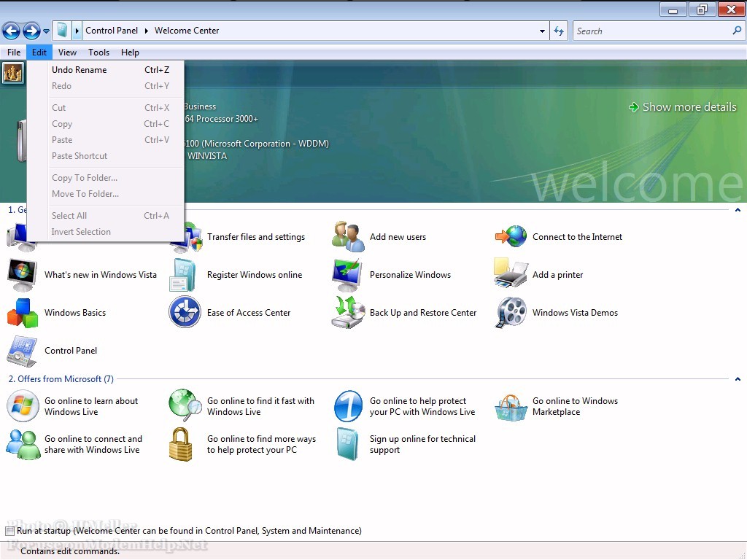Toggle the Run at startup checkbox
This screenshot has width=747, height=560.
coord(10,531)
